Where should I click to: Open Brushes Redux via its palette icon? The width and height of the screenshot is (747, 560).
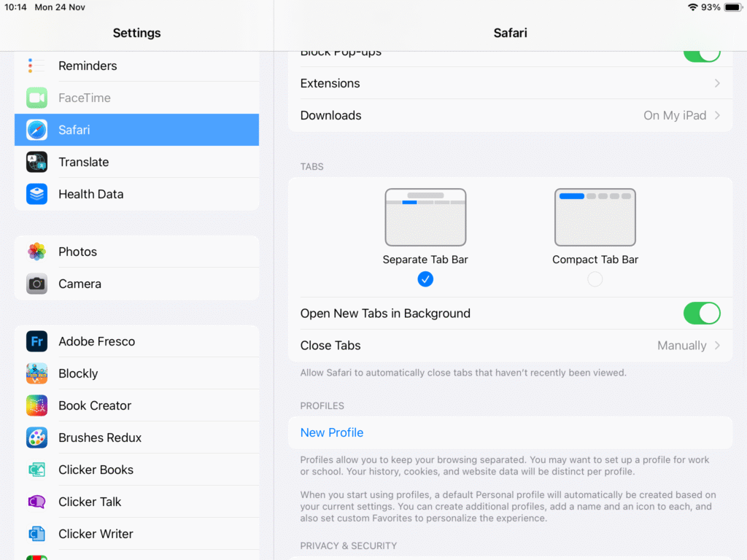(36, 437)
